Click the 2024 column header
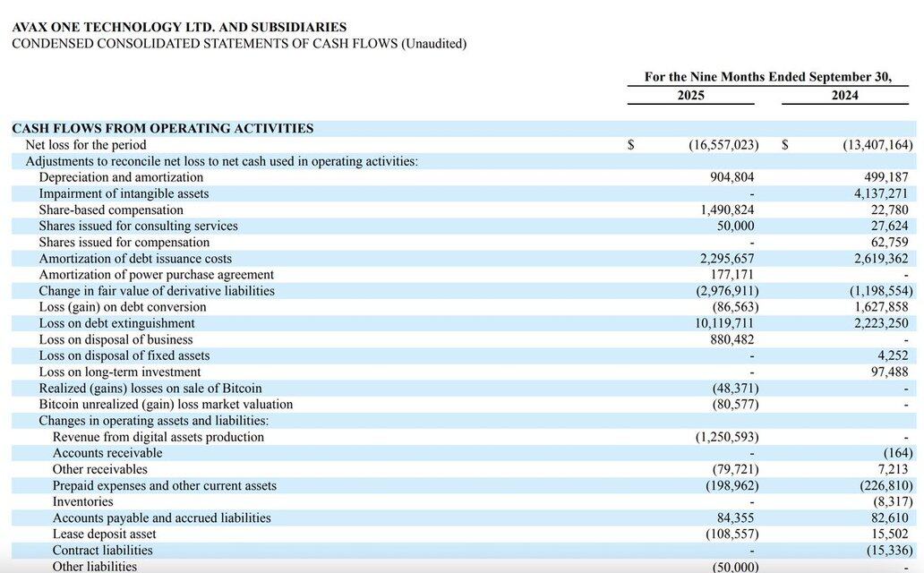 pos(844,96)
